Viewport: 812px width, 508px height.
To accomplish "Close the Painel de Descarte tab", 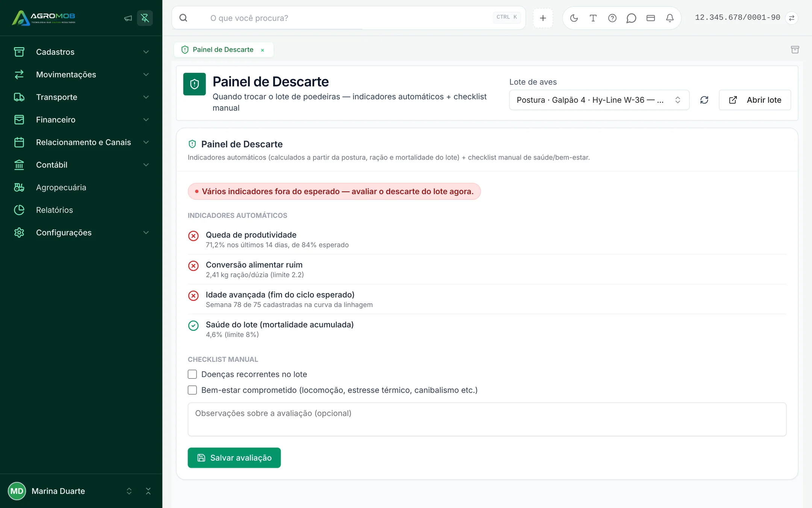I will [x=262, y=50].
